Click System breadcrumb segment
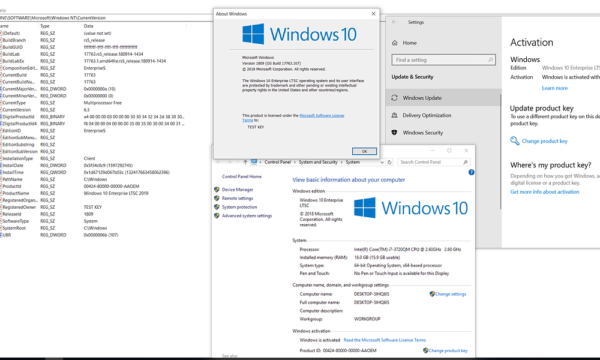The height and width of the screenshot is (360, 600). 352,162
